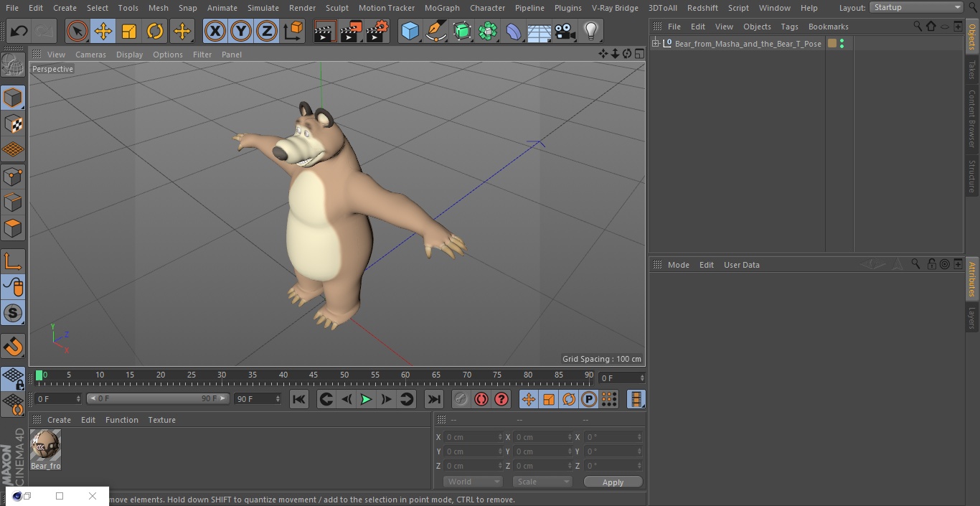Click timeline frame 45 marker
The width and height of the screenshot is (980, 506).
pos(314,375)
